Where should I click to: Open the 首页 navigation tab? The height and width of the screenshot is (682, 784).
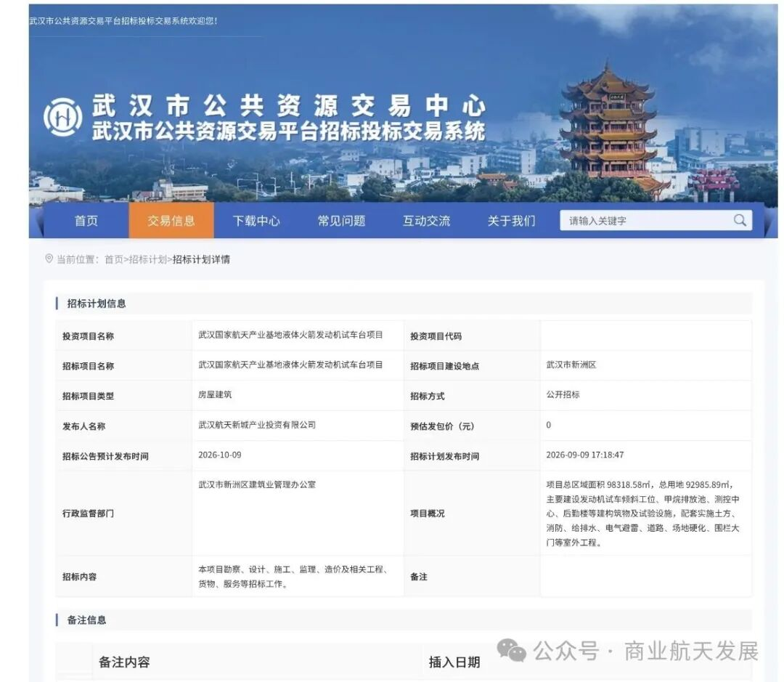[86, 221]
